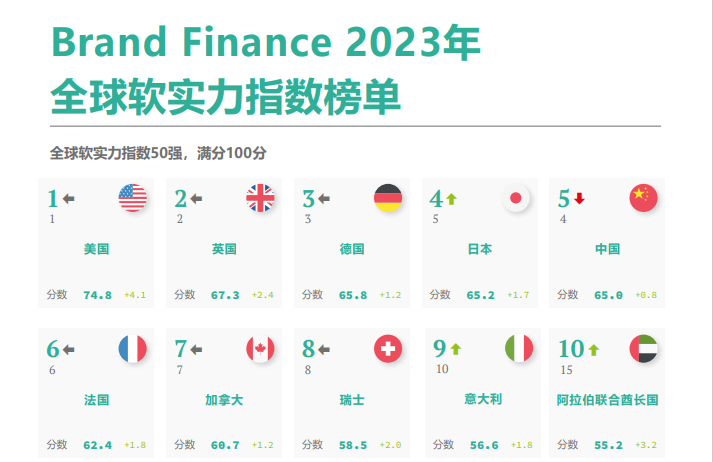Viewport: 713px width, 462px height.
Task: Select the Canada maple leaf flag
Action: point(261,349)
